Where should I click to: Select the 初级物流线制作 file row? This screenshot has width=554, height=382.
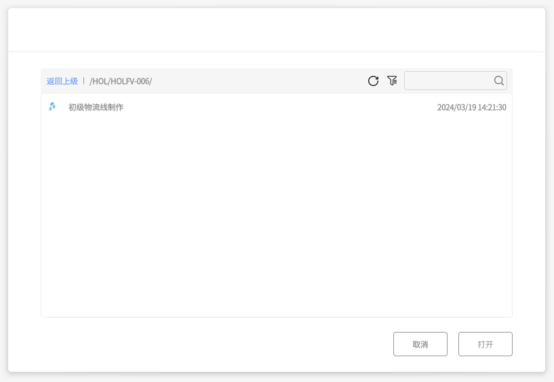277,107
